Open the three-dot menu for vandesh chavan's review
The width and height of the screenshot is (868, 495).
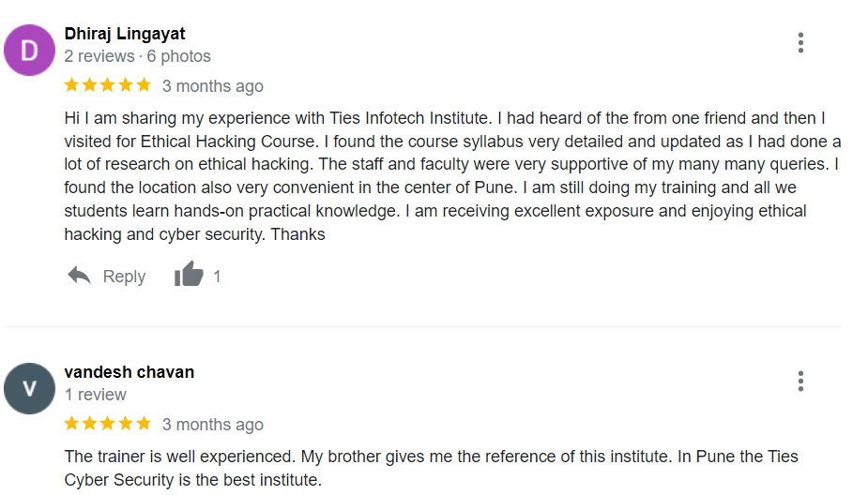point(800,381)
